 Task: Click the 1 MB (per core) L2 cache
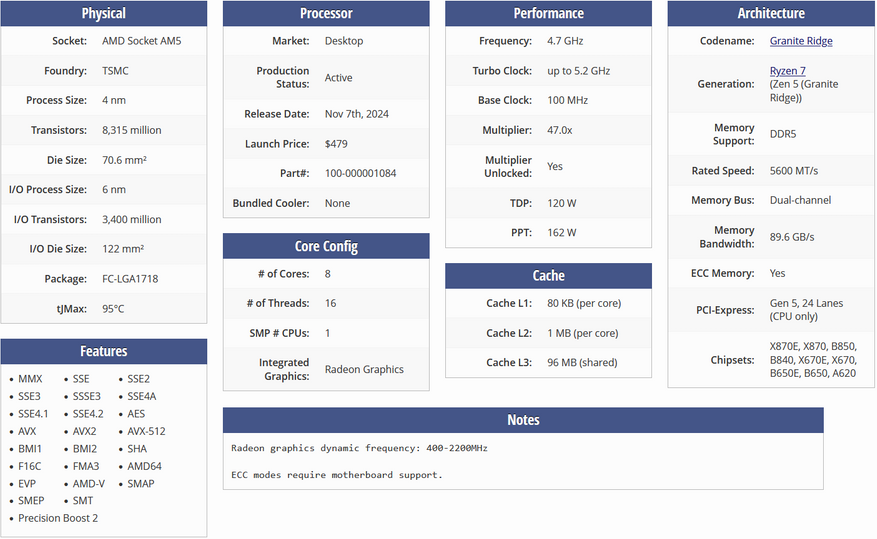pos(582,333)
